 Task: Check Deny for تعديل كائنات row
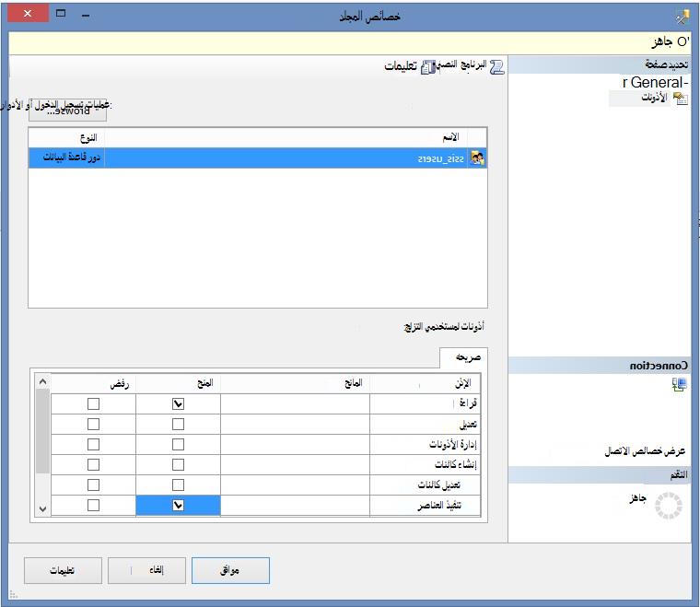tap(93, 484)
